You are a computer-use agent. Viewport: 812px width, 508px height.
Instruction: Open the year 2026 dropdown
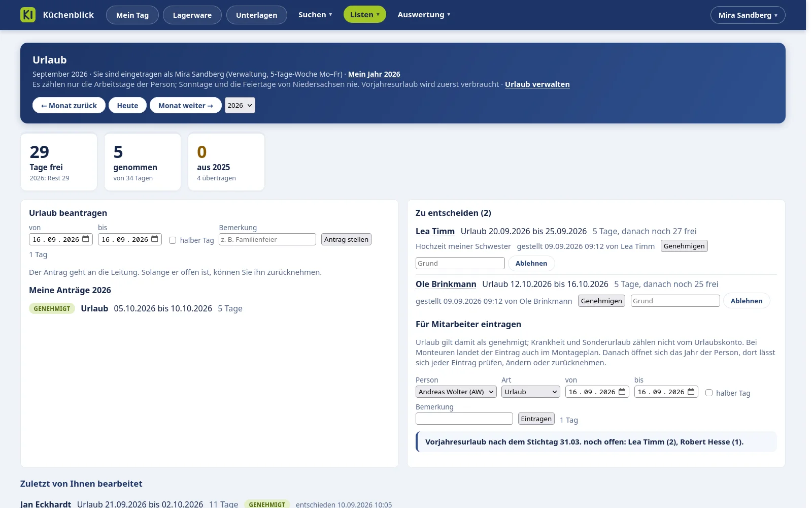(x=240, y=105)
